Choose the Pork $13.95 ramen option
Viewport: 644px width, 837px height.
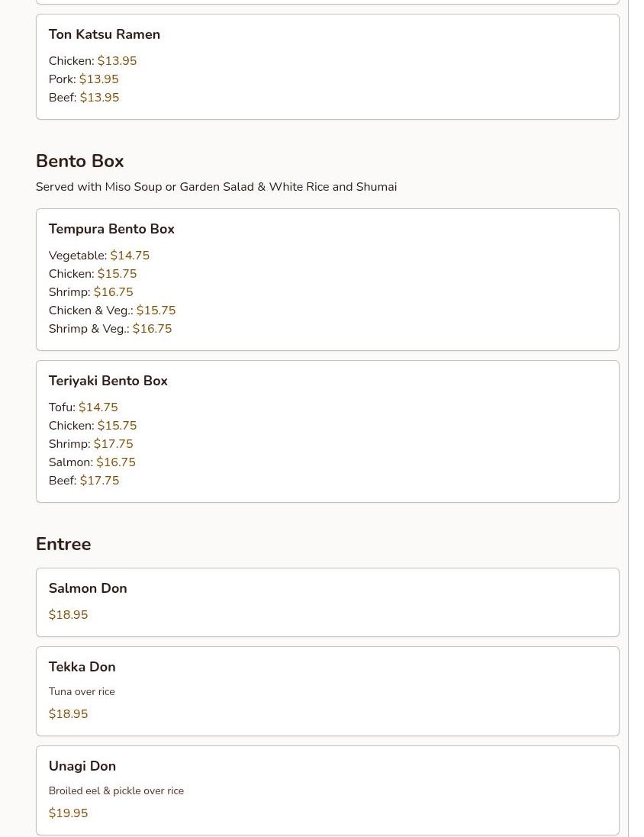click(x=83, y=79)
